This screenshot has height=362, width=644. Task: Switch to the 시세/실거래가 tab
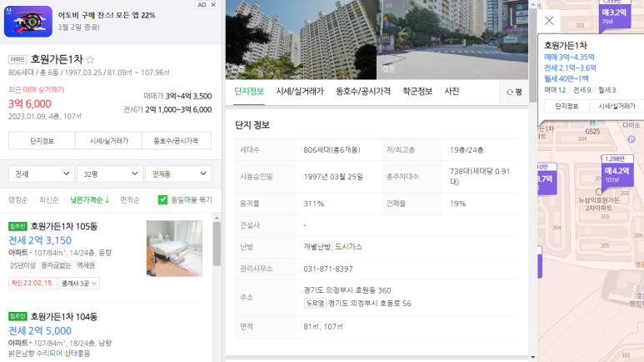pos(300,91)
